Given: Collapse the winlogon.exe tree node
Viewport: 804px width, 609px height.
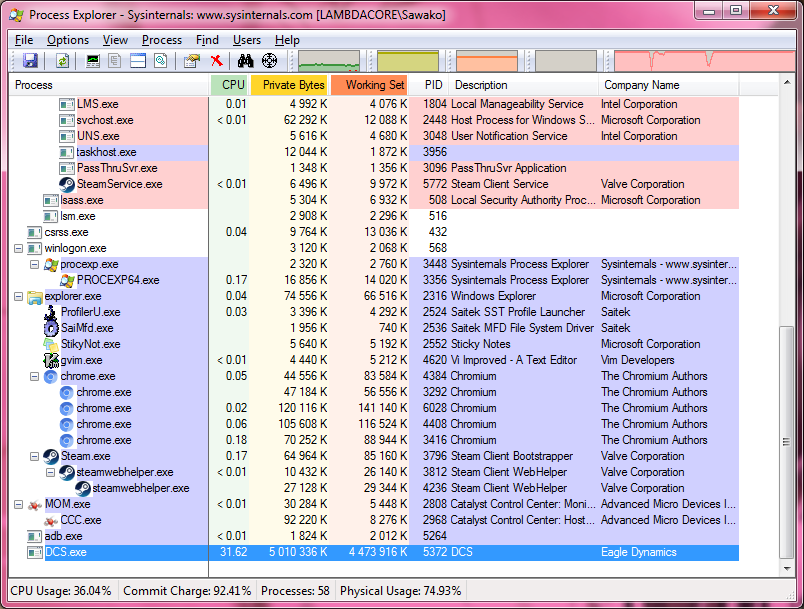Looking at the screenshot, I should coord(19,248).
